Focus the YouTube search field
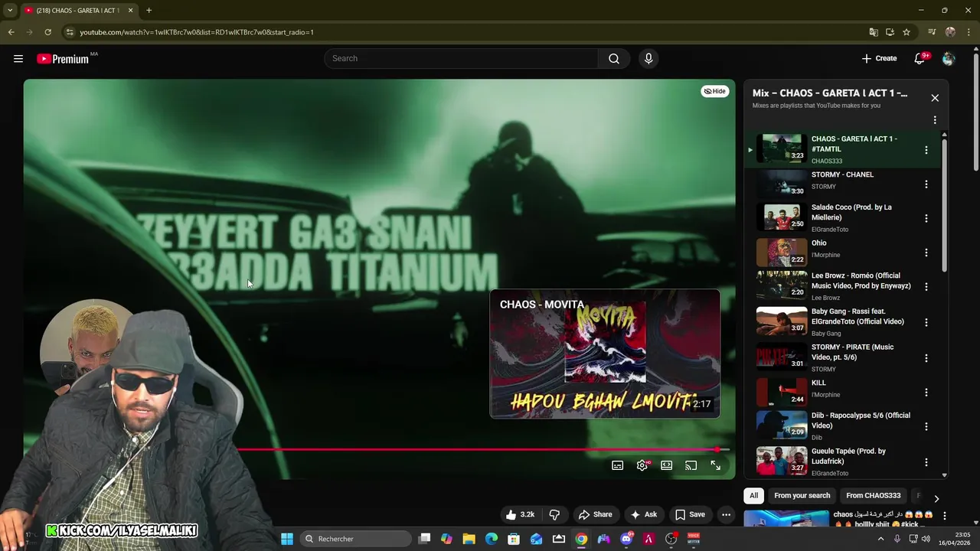The width and height of the screenshot is (980, 551). point(461,58)
